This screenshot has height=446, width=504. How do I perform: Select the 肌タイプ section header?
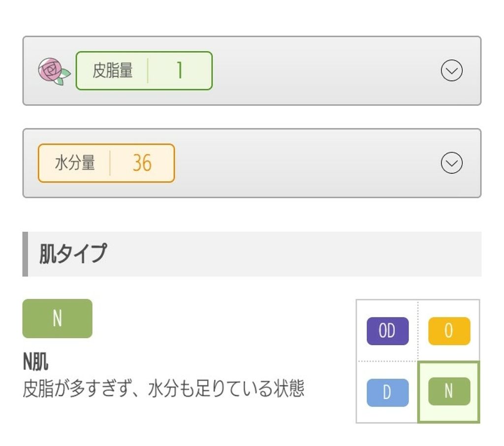click(73, 254)
